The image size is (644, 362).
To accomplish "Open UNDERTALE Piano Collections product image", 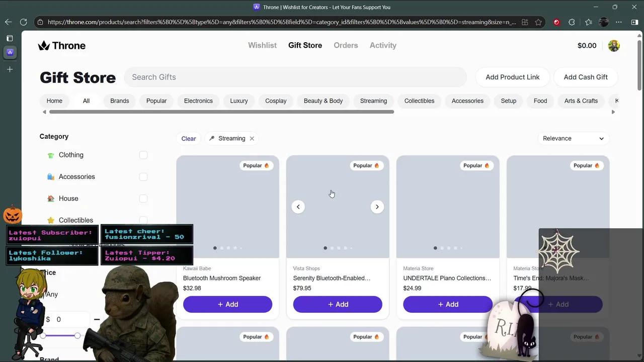I will (448, 207).
